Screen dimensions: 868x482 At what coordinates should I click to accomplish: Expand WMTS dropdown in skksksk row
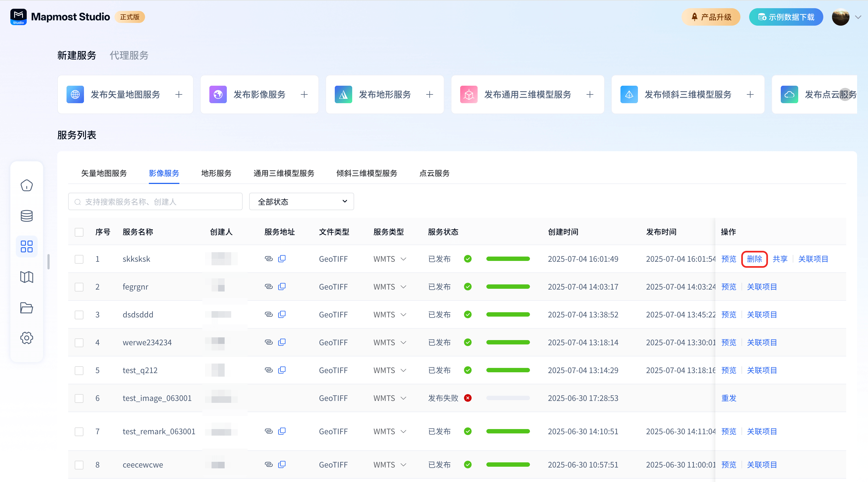(x=403, y=259)
